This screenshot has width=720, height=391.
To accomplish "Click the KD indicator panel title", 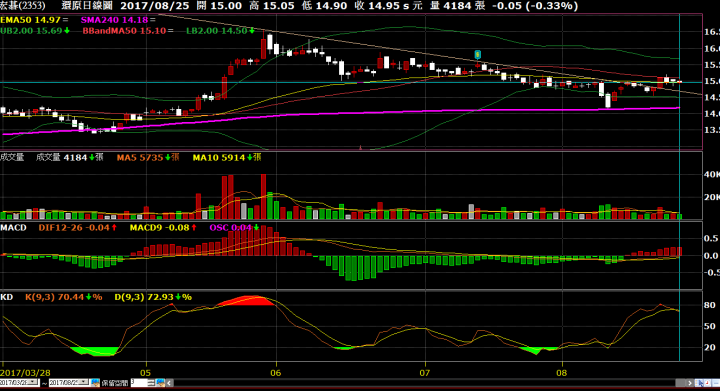I will pos(6,297).
